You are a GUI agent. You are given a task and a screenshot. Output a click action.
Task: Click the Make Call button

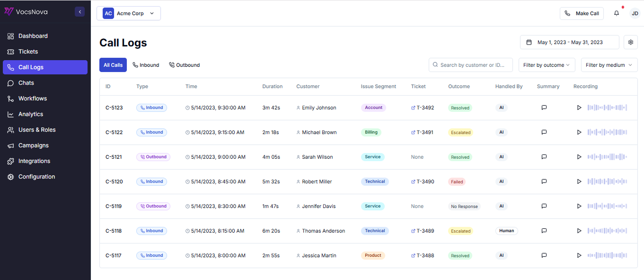[582, 13]
